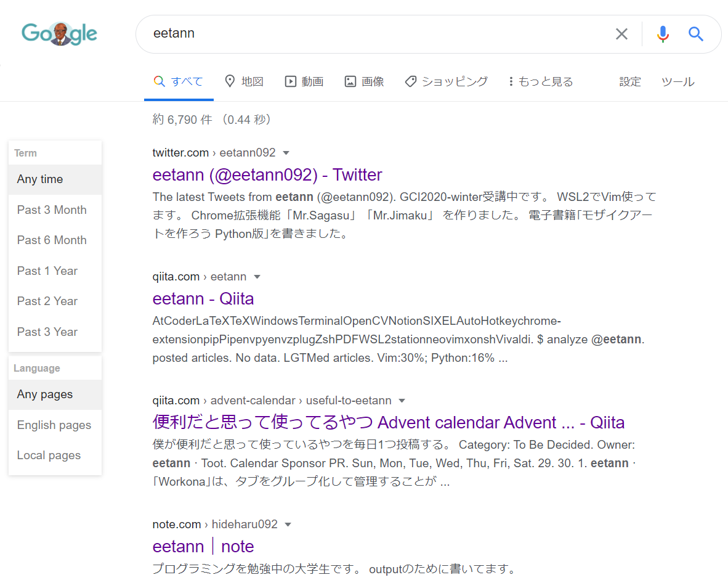Expand dropdown arrow beside useful-to-eetann breadcrumb

click(402, 401)
